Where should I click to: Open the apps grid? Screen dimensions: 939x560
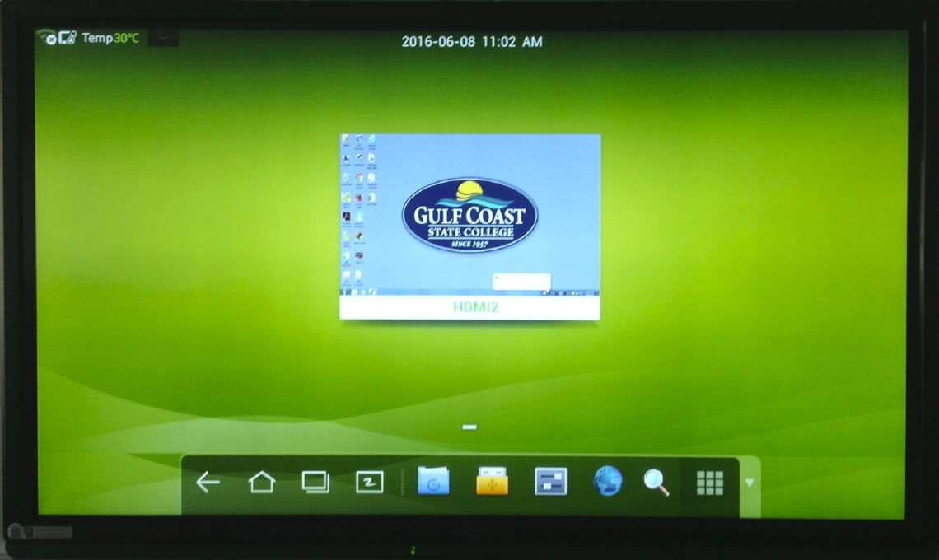click(709, 483)
